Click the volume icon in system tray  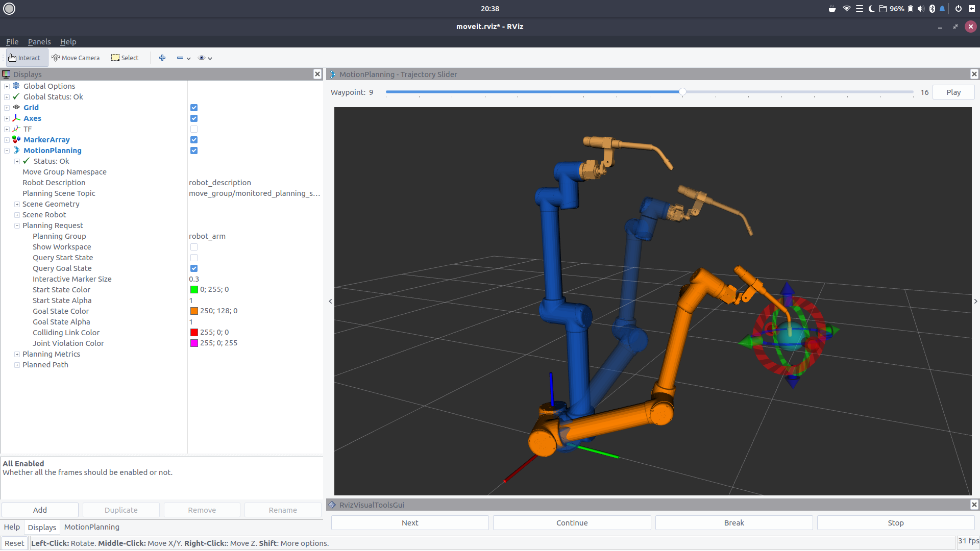point(921,9)
